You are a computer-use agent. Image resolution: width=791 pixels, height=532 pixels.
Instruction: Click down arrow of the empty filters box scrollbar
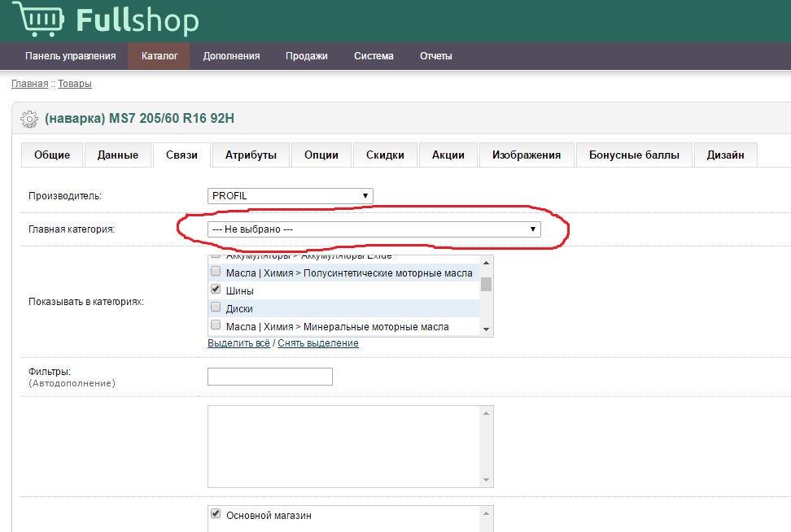pyautogui.click(x=487, y=480)
